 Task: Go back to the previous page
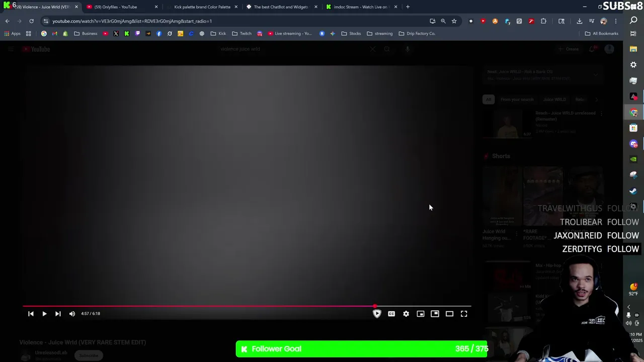click(x=8, y=21)
